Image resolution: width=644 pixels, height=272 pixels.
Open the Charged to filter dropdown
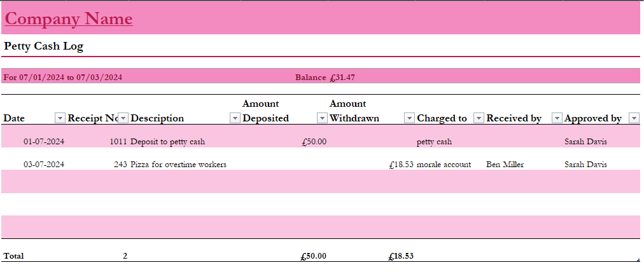pyautogui.click(x=479, y=118)
